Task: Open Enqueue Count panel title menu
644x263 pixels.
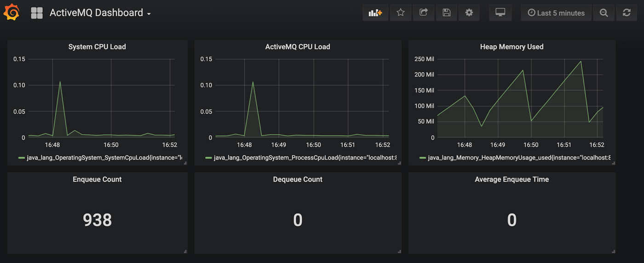Action: coord(97,179)
